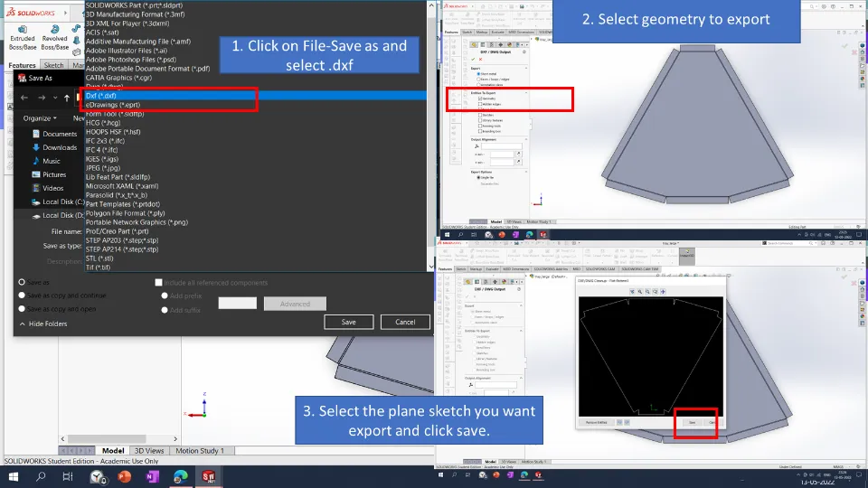This screenshot has height=488, width=868.
Task: Click undo icon beside Remove Entities button
Action: tap(619, 422)
